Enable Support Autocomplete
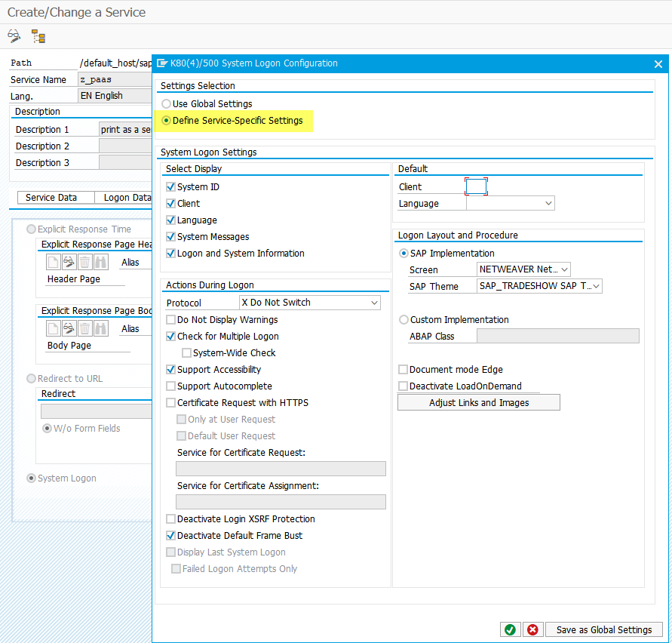The image size is (672, 643). [171, 386]
